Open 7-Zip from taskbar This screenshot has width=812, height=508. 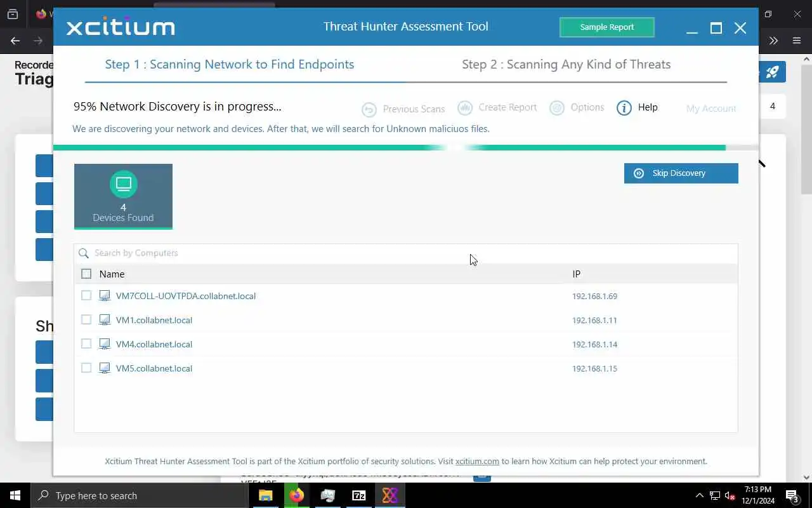(358, 495)
